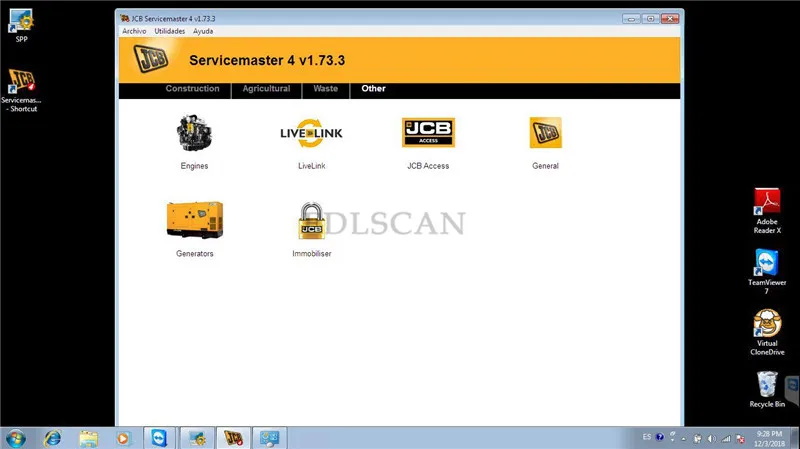The image size is (800, 449).
Task: Open the Utilidades menu
Action: [170, 31]
